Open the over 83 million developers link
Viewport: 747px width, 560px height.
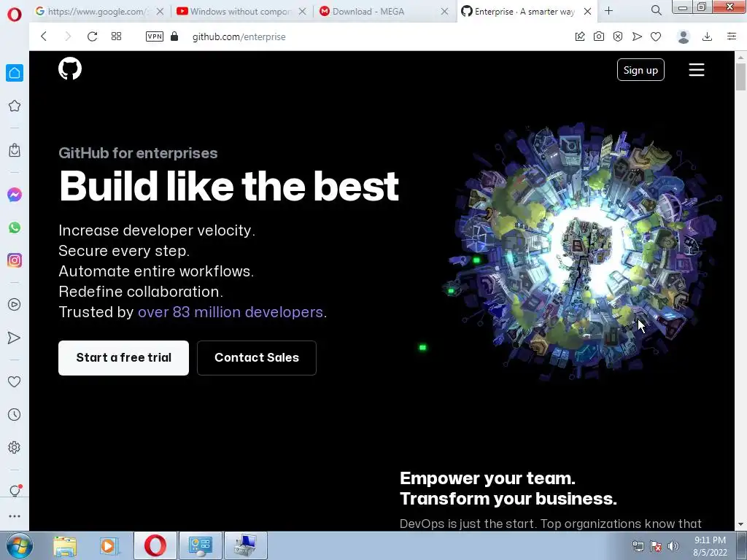231,312
